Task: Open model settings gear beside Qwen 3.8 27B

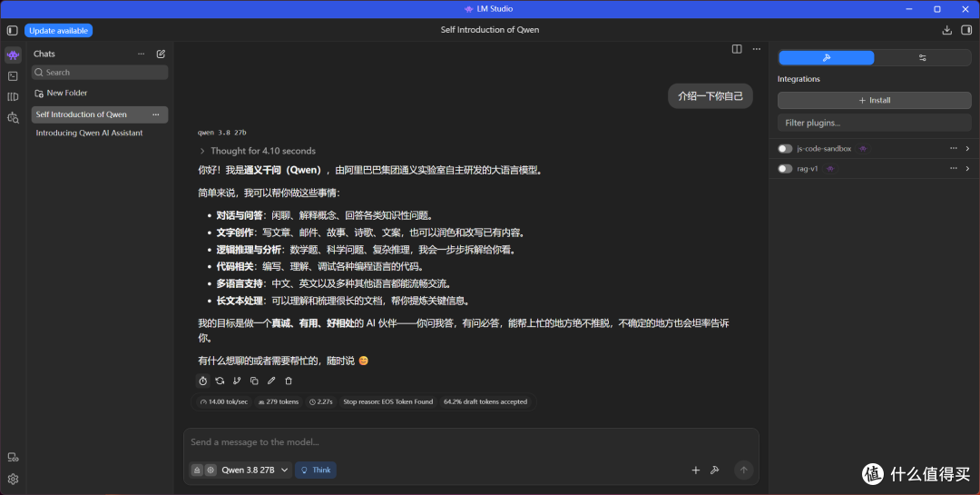Action: 211,470
